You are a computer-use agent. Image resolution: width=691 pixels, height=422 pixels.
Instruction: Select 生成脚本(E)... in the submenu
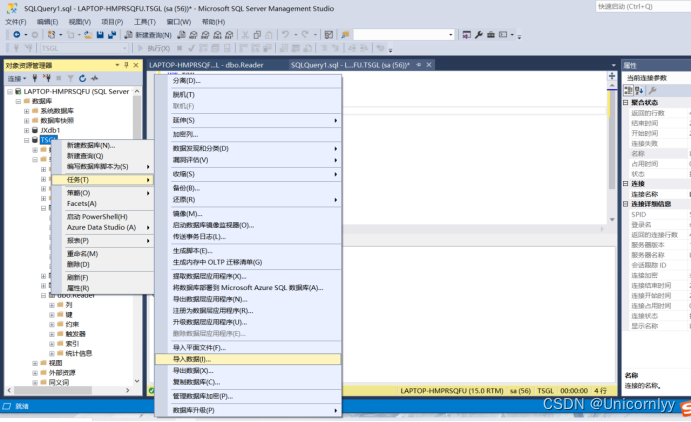click(x=248, y=251)
